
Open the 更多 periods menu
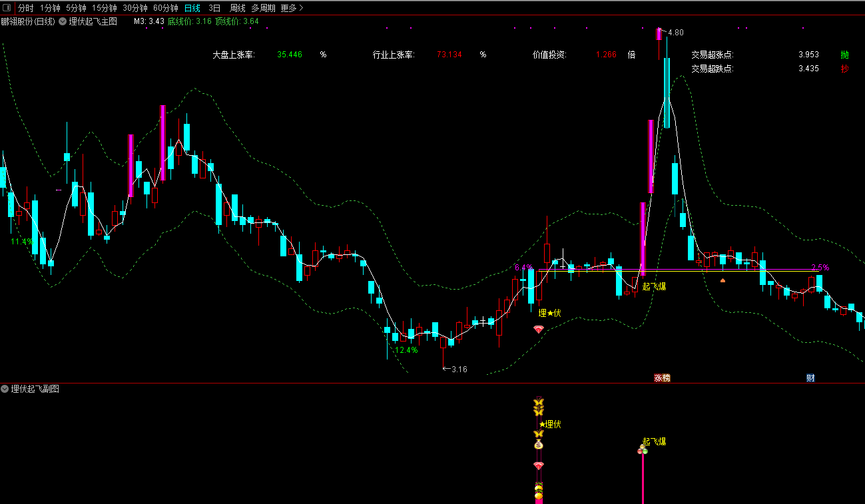[x=292, y=8]
